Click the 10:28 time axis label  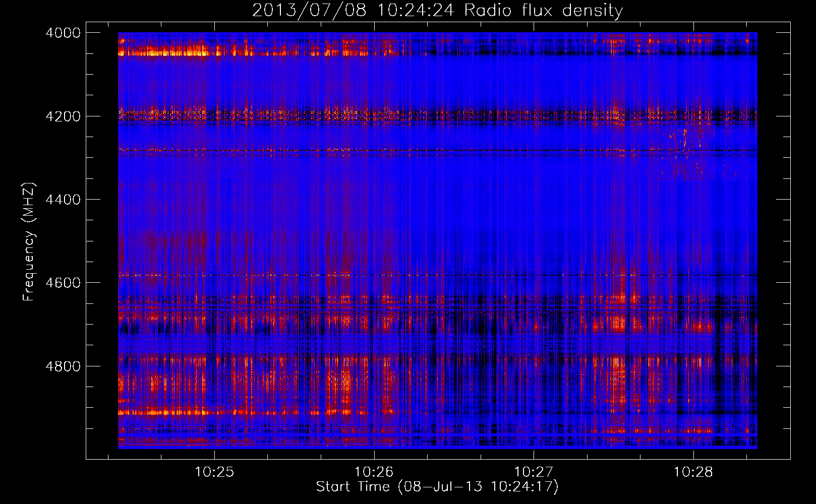click(x=693, y=472)
